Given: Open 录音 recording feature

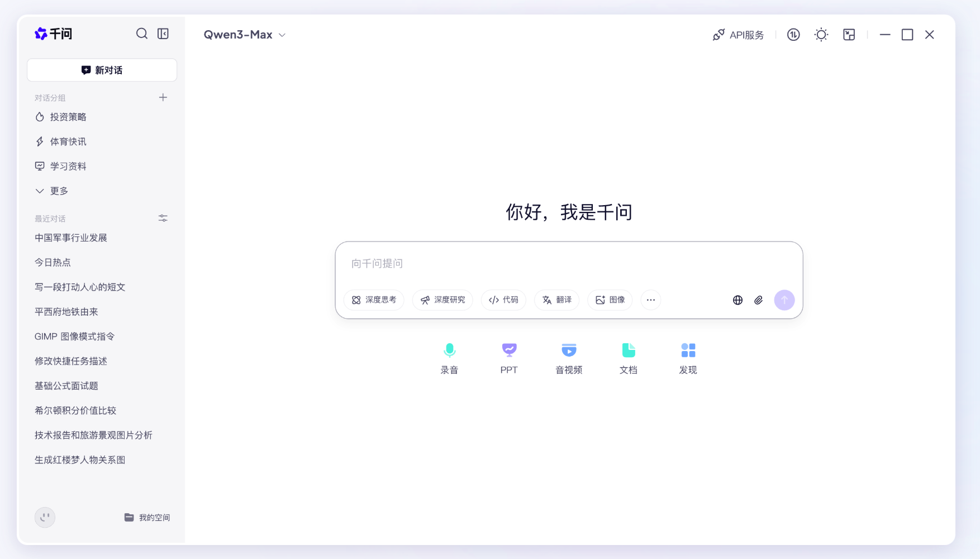Looking at the screenshot, I should pyautogui.click(x=450, y=358).
